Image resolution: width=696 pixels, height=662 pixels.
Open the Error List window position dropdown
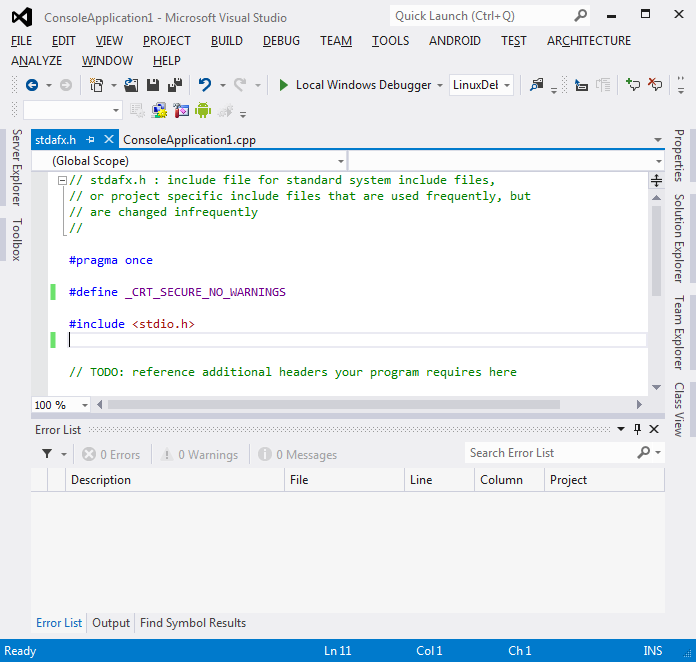pyautogui.click(x=621, y=429)
